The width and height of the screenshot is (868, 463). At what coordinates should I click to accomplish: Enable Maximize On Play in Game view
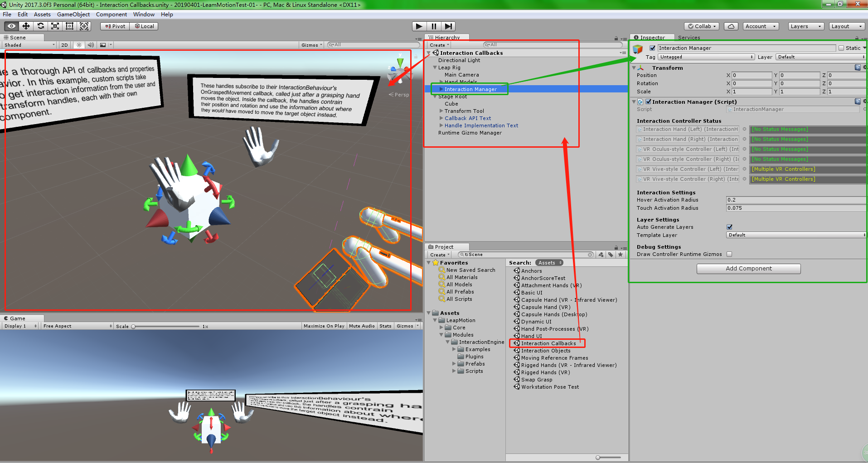tap(324, 325)
